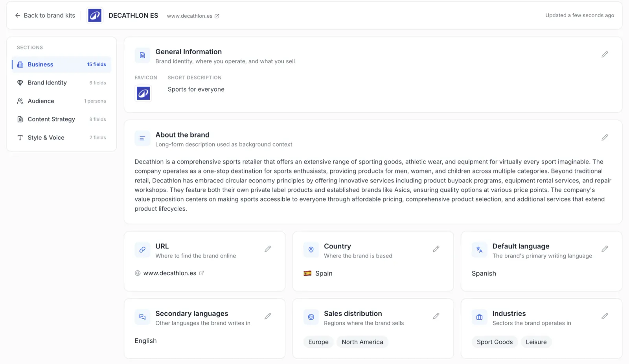
Task: Edit the Industries card pencil icon
Action: click(x=605, y=316)
